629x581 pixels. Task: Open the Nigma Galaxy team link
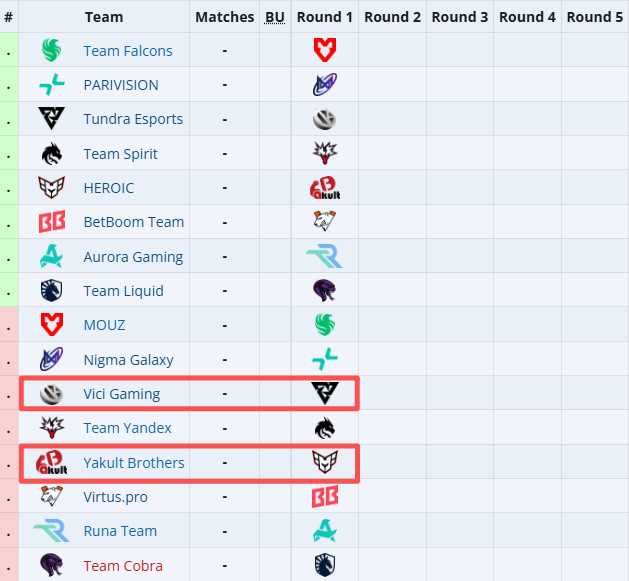tap(128, 360)
